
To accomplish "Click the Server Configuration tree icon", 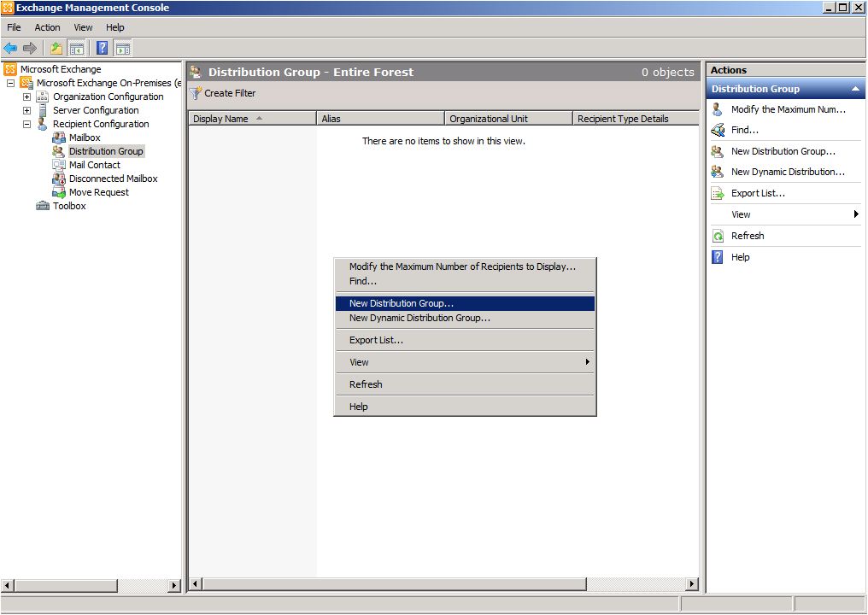I will (42, 110).
